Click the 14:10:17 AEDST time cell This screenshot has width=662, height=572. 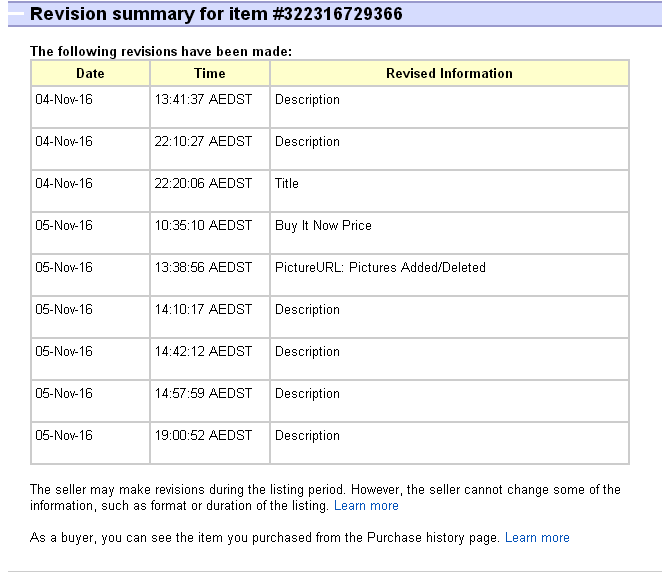(x=203, y=310)
